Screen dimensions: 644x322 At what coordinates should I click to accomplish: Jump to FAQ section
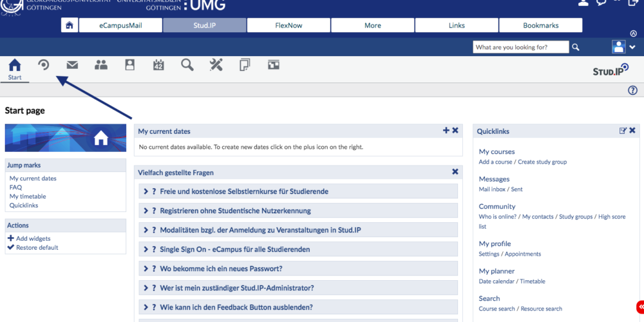15,187
